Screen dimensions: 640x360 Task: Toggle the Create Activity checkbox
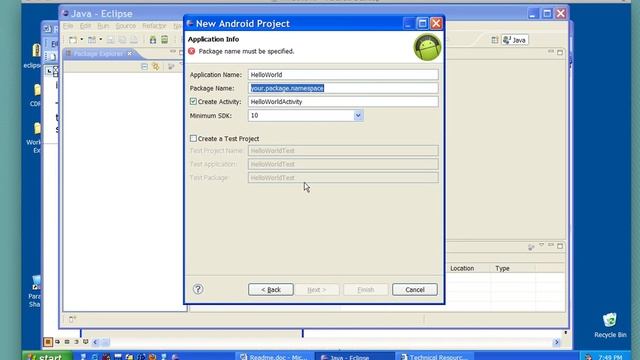click(193, 102)
